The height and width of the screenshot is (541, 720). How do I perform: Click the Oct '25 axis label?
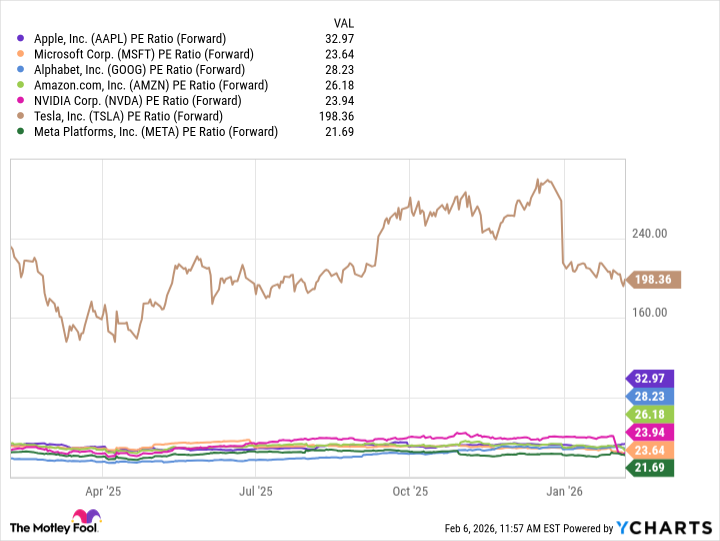coord(410,491)
